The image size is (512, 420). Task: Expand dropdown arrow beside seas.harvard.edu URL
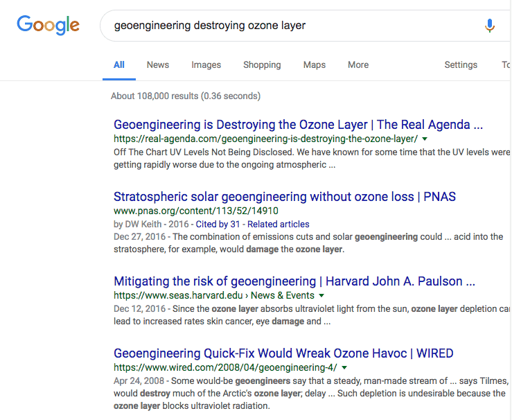tap(321, 295)
